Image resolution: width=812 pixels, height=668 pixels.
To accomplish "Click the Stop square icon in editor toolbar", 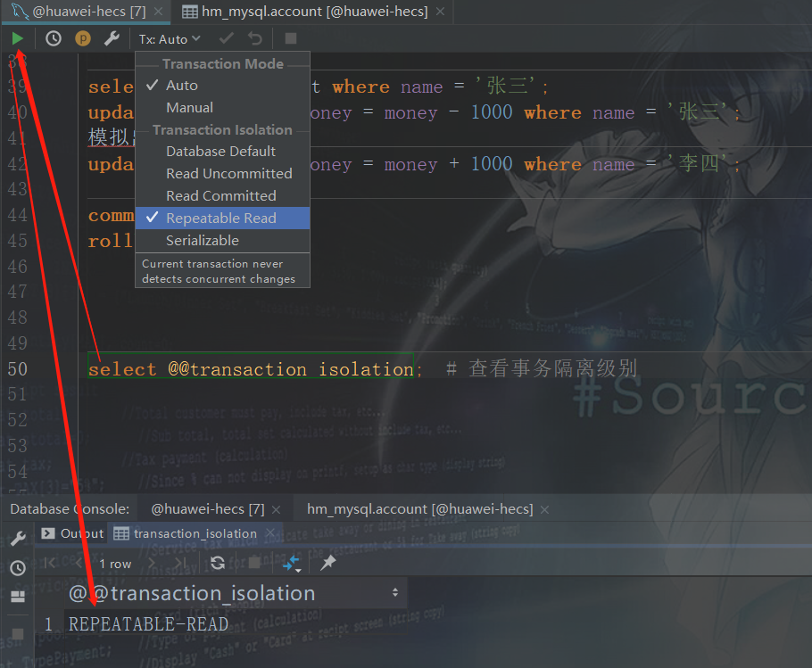I will [291, 38].
